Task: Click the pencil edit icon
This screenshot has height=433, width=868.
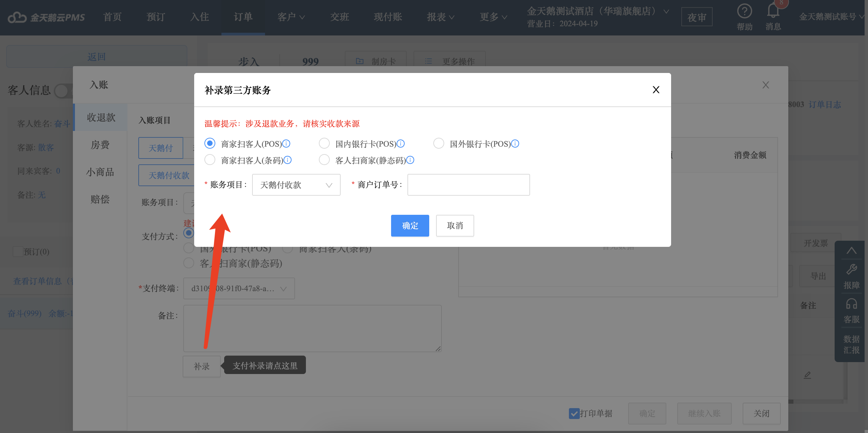Action: point(807,375)
